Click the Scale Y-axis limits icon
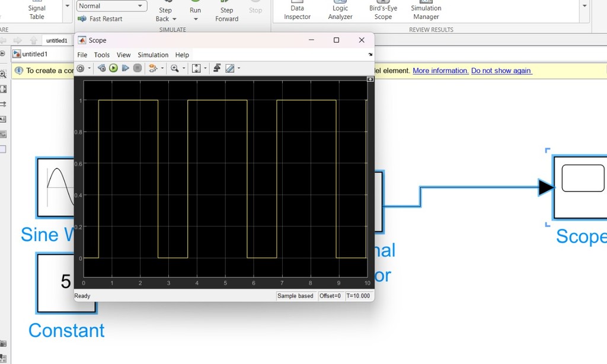The image size is (607, 364). click(196, 68)
